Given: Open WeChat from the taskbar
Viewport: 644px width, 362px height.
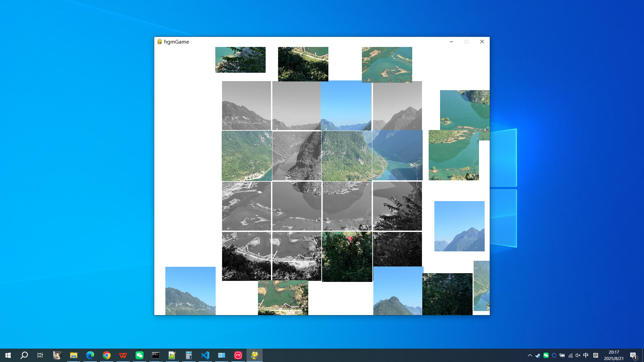Looking at the screenshot, I should pos(140,355).
